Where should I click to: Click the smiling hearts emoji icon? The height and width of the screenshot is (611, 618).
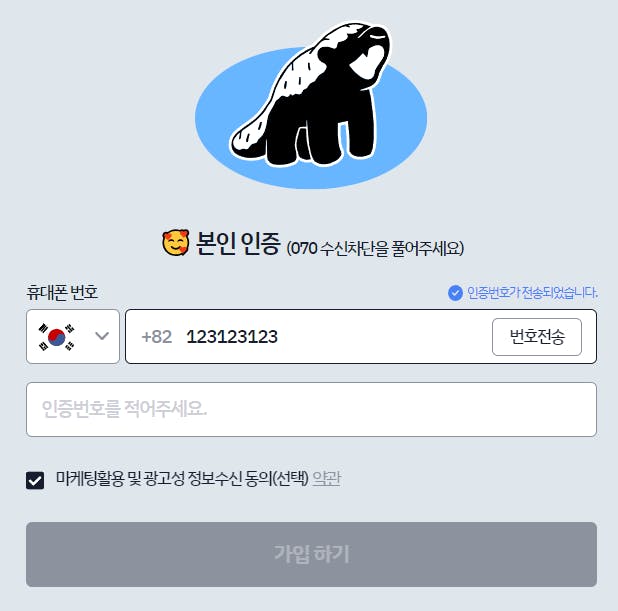click(175, 242)
